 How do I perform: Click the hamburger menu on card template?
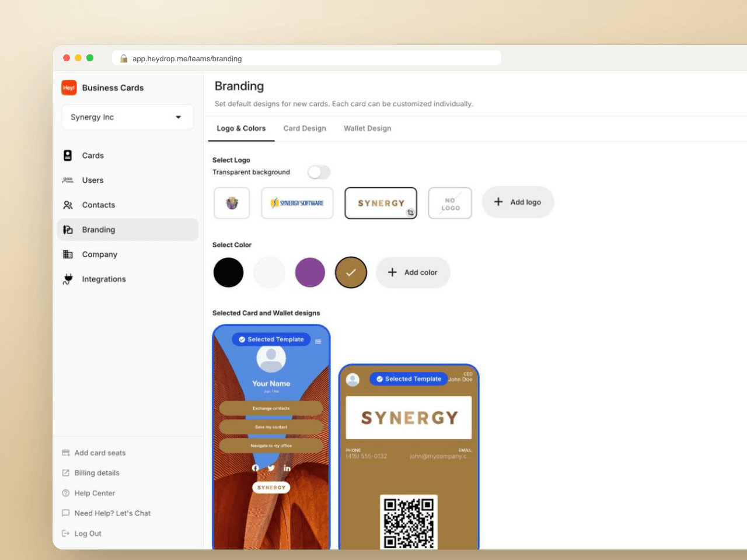click(318, 342)
